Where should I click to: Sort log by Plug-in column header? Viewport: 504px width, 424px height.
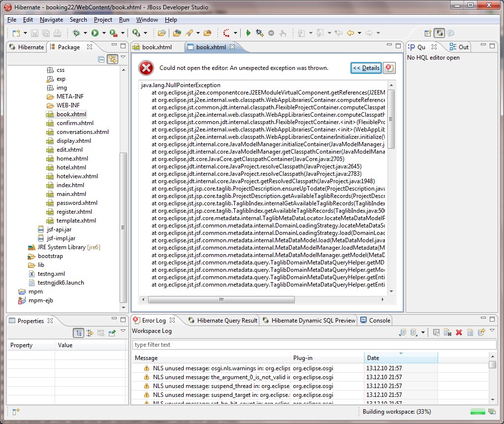327,358
